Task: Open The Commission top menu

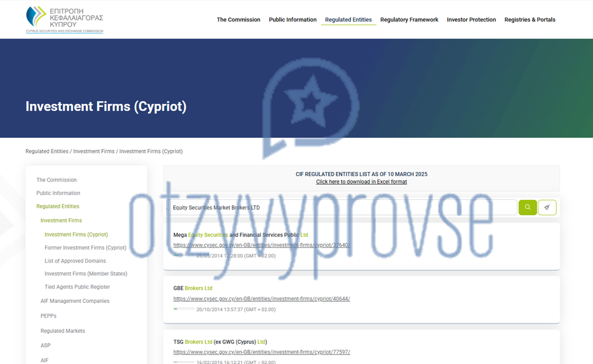Action: click(238, 20)
